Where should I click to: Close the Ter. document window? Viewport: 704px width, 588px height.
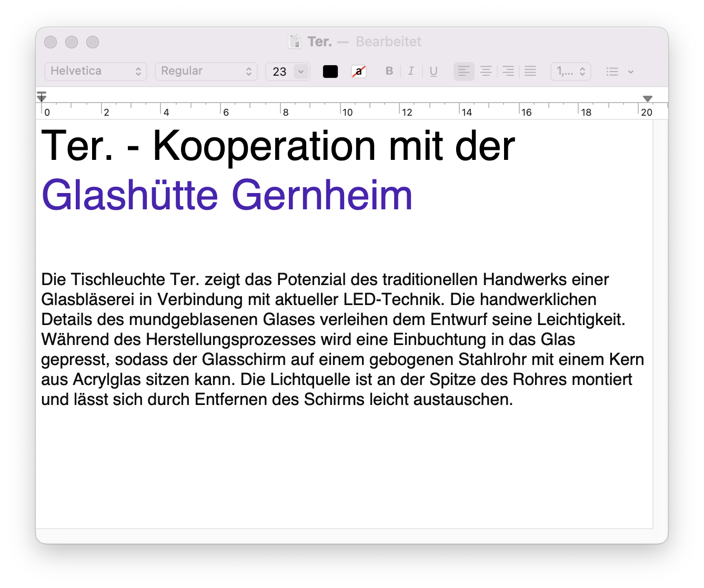pos(51,42)
